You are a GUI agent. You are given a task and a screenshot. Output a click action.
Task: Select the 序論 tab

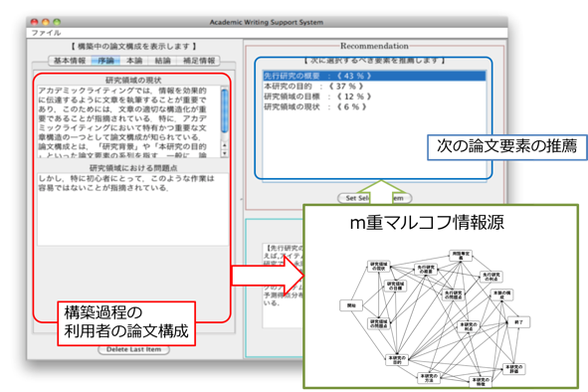pos(105,61)
